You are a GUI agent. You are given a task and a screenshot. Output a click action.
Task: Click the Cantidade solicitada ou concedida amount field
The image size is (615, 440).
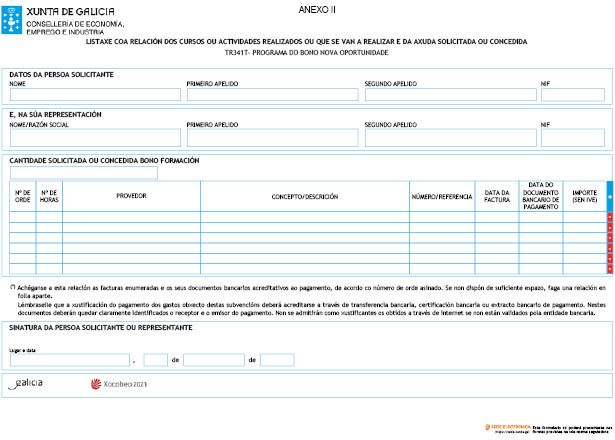pos(83,173)
